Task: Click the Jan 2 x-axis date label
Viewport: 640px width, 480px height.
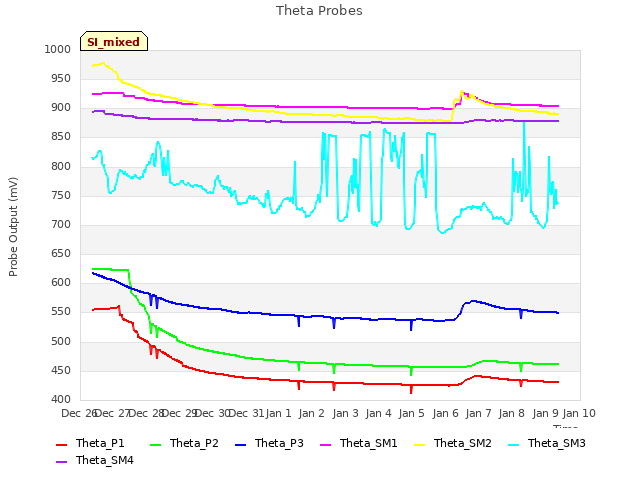Action: [x=311, y=413]
